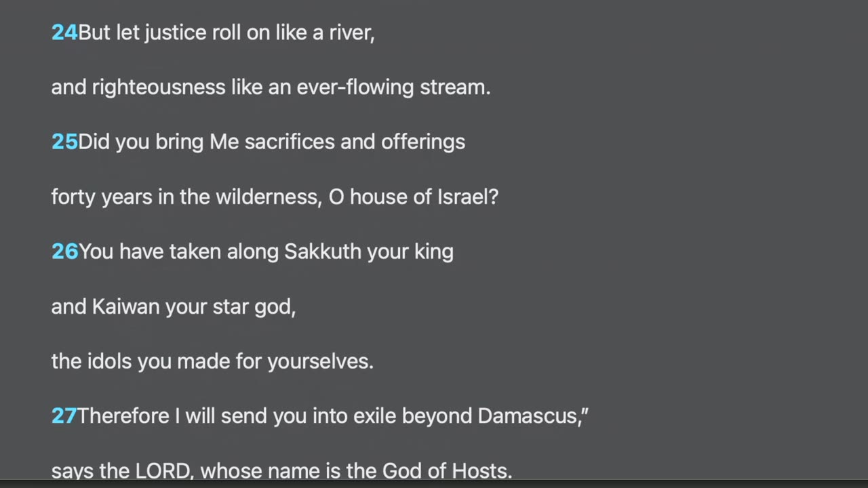Click the word "offerings" in verse 25
Image resolution: width=868 pixels, height=488 pixels.
[x=423, y=142]
